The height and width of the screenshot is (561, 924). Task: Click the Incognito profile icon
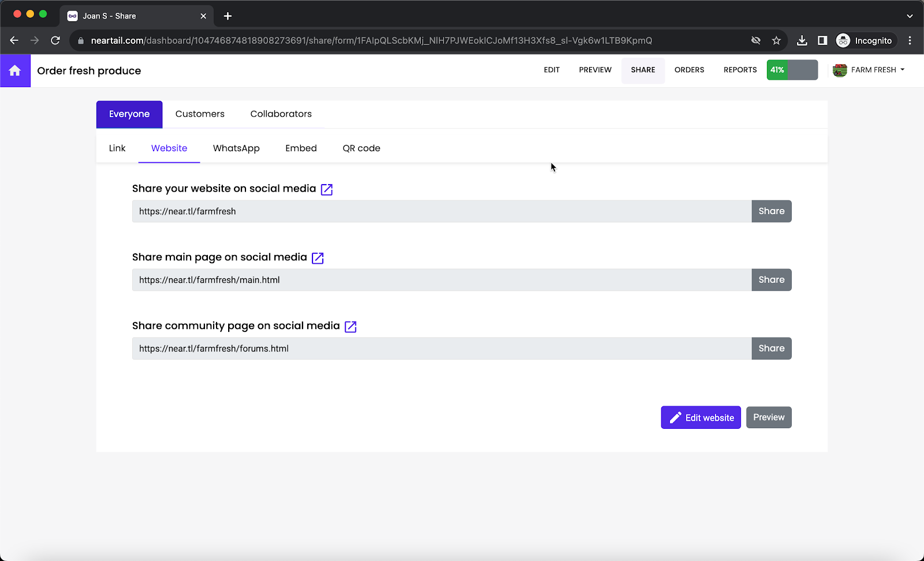click(x=843, y=40)
